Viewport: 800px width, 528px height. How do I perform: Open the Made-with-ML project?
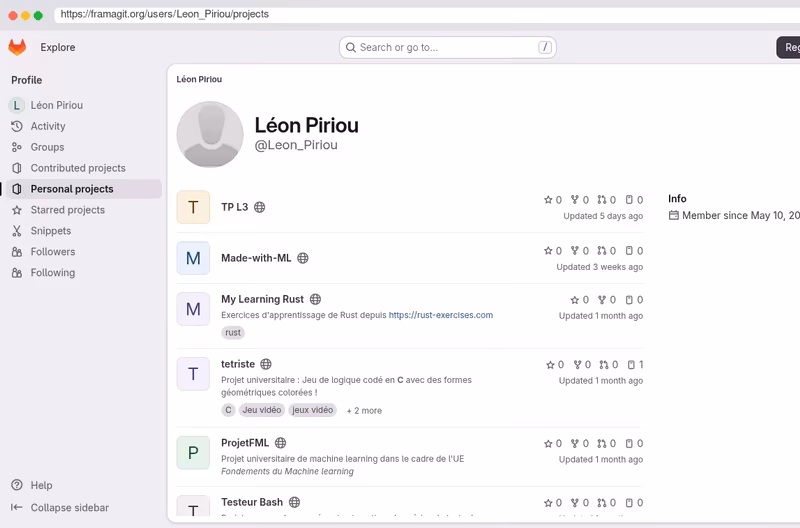coord(256,258)
